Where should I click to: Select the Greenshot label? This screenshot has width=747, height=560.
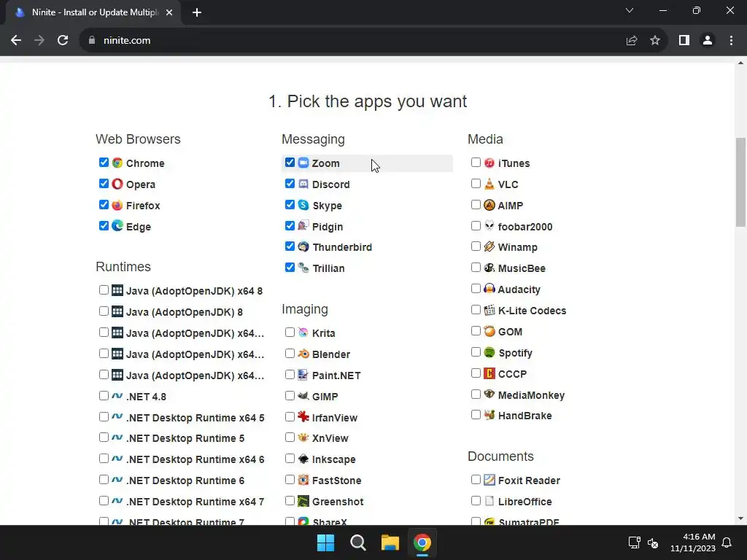click(x=338, y=502)
